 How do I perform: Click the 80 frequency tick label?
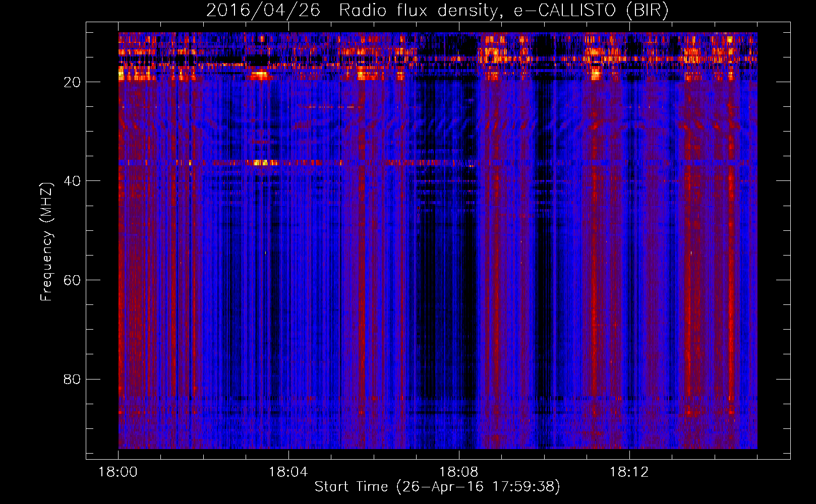click(x=73, y=379)
